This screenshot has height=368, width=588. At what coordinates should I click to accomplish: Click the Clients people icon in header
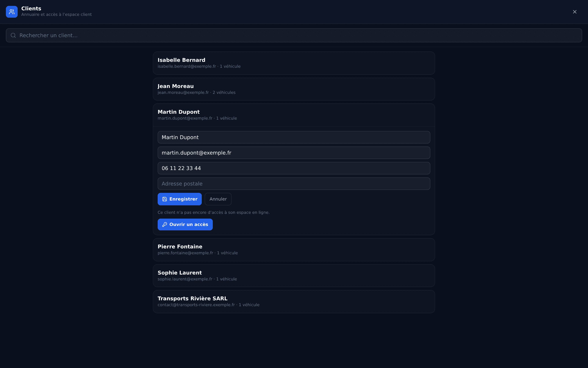(12, 12)
